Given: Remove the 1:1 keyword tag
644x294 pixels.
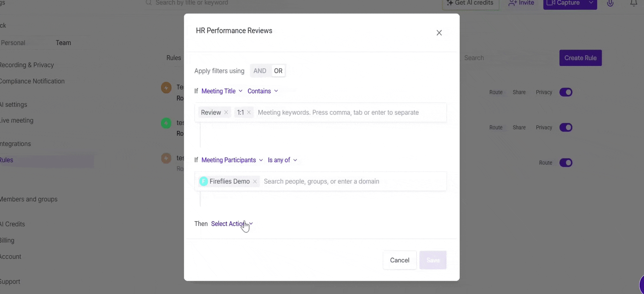Looking at the screenshot, I should coord(249,113).
